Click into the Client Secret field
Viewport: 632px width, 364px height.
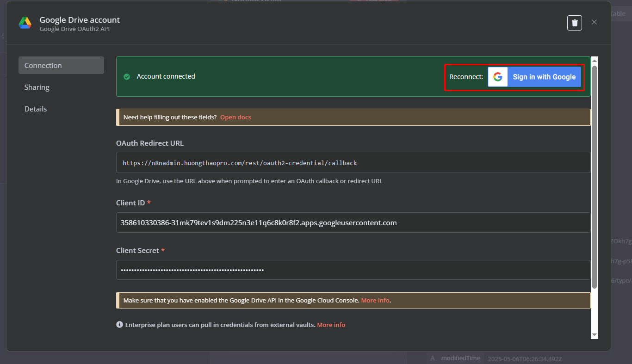pyautogui.click(x=353, y=270)
